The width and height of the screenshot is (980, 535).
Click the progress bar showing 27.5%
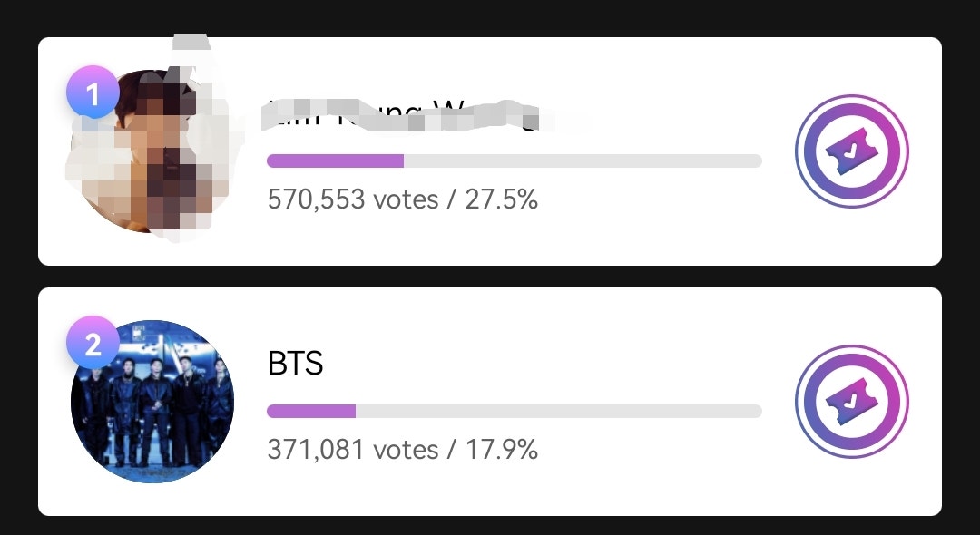tap(514, 160)
